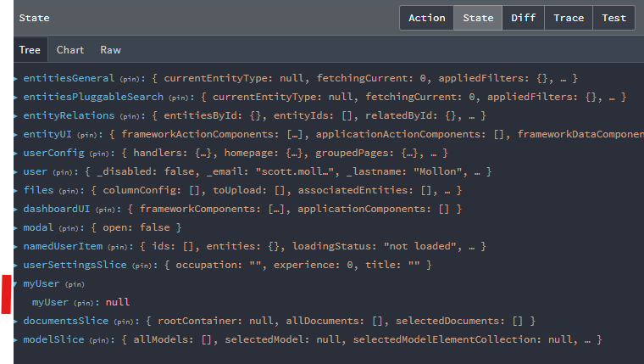Viewport: 644px width, 364px height.
Task: Pin the entitiesGeneral state key
Action: pos(130,79)
